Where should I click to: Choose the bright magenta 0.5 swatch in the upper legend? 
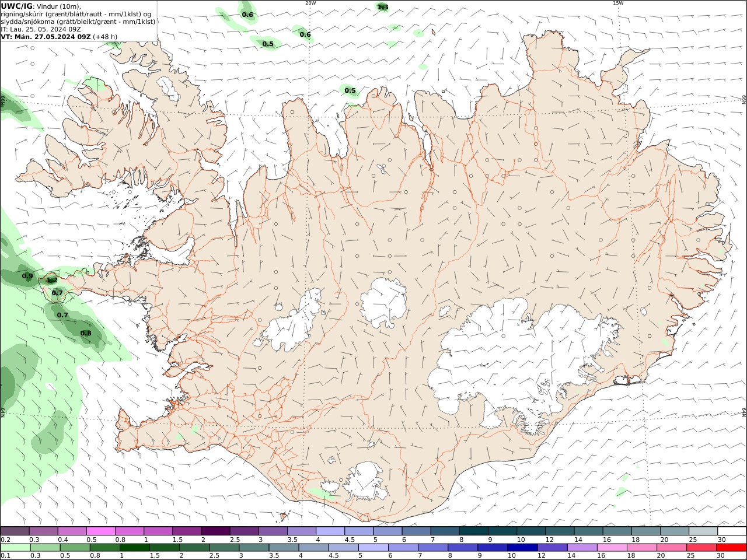pos(101,531)
